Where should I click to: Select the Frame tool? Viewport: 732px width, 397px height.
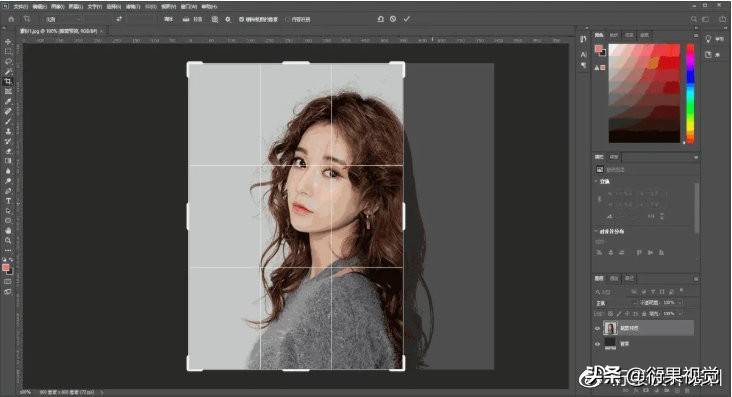tap(8, 92)
